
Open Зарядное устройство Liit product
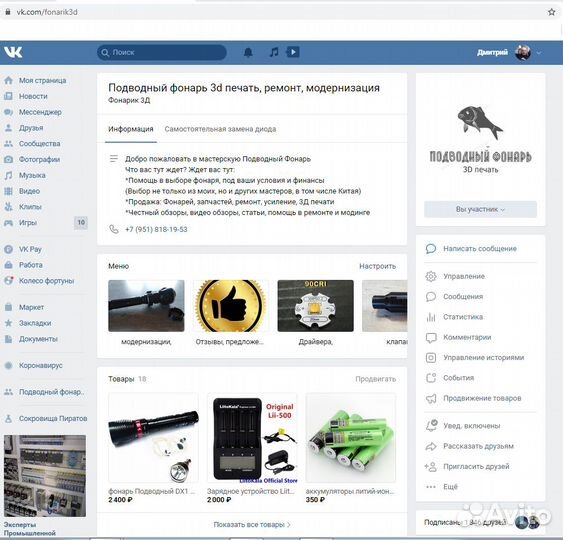point(252,438)
